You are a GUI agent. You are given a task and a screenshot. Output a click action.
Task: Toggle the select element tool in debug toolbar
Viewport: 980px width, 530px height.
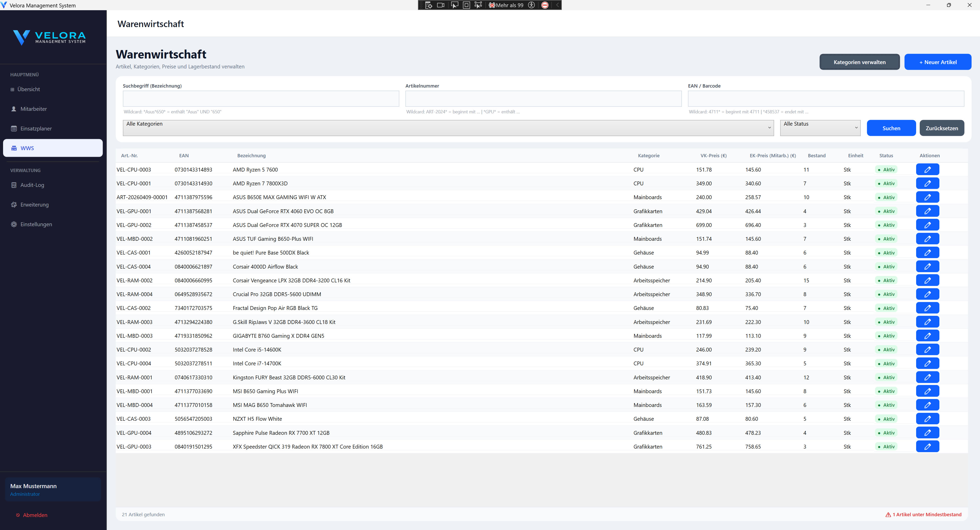pos(454,5)
